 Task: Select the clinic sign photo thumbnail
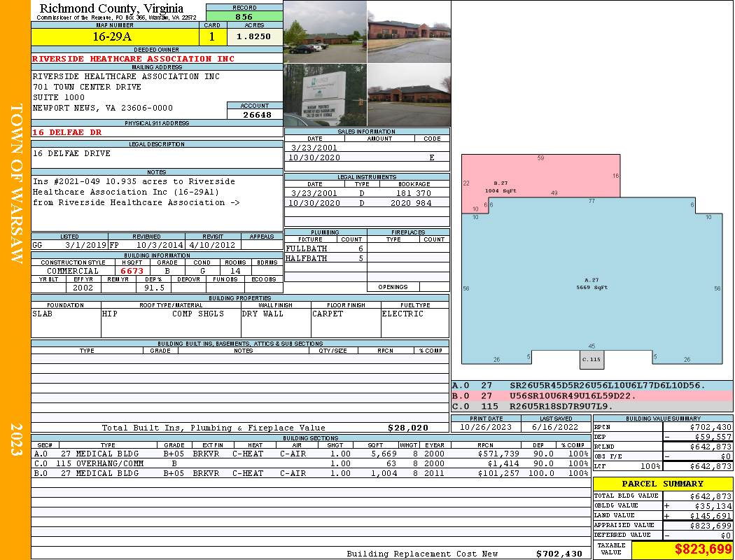(325, 95)
